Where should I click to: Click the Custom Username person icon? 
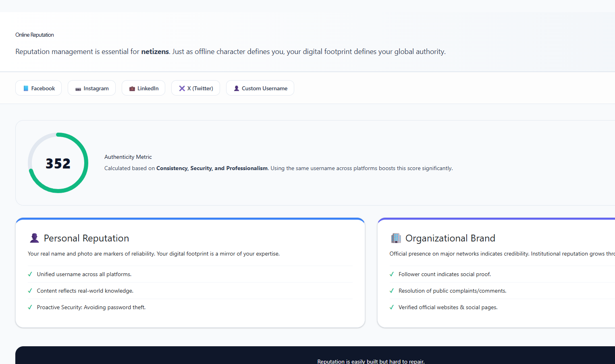pyautogui.click(x=237, y=88)
